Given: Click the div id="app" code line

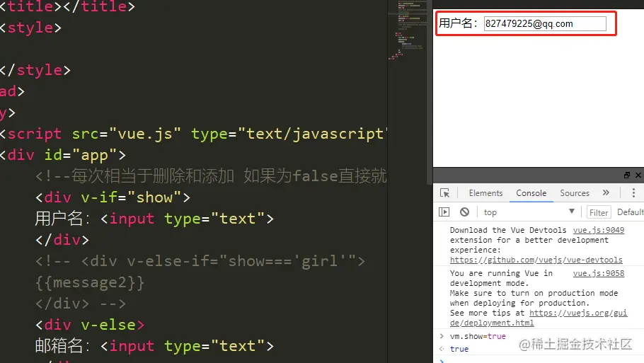Looking at the screenshot, I should [x=63, y=155].
